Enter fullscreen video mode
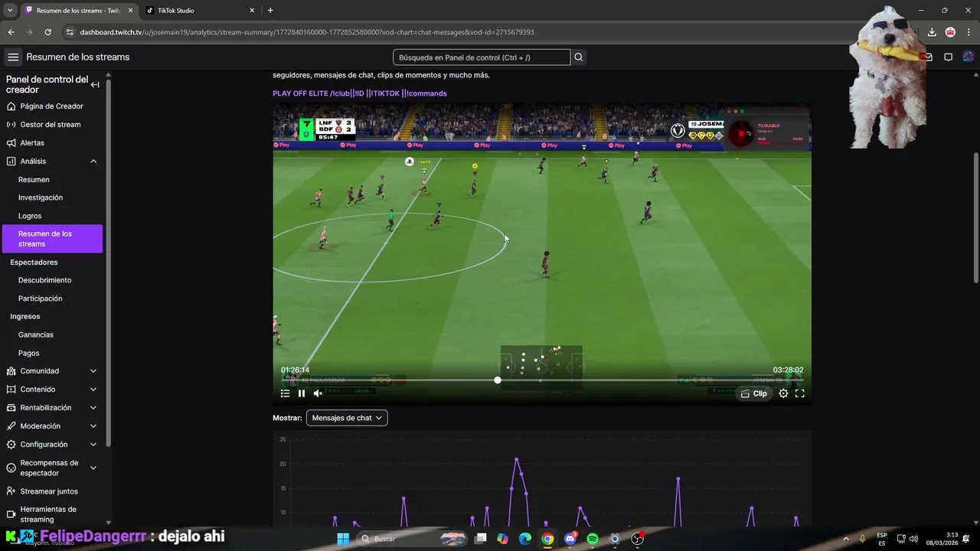The image size is (980, 551). pos(799,393)
